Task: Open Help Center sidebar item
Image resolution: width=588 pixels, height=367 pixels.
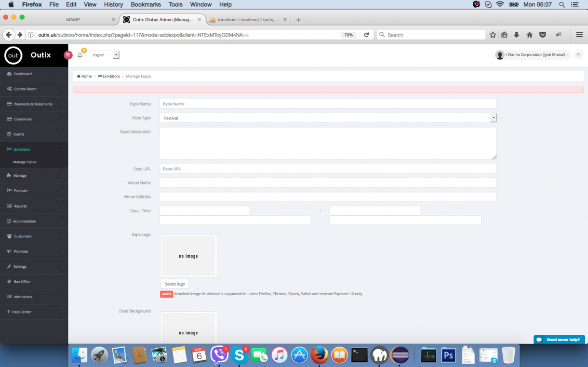Action: (34, 312)
